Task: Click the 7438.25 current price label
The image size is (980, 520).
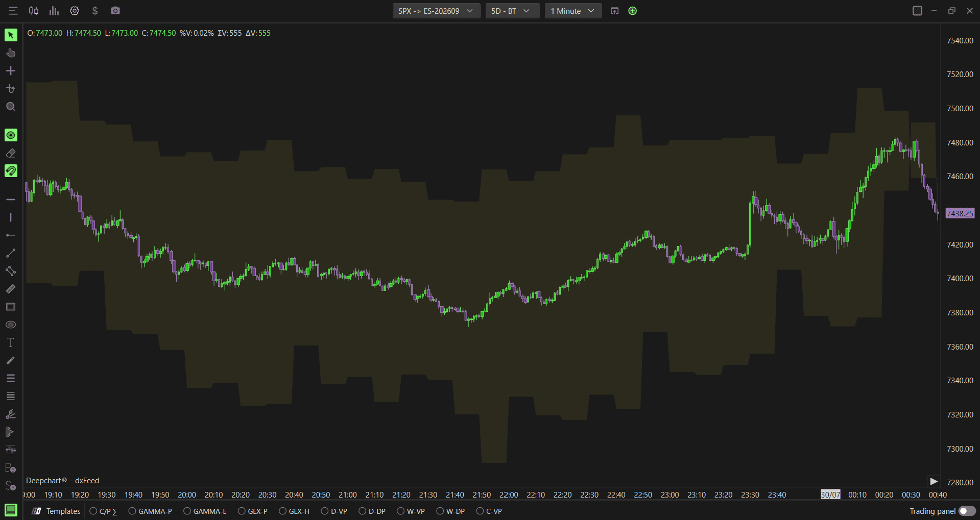Action: [x=960, y=213]
